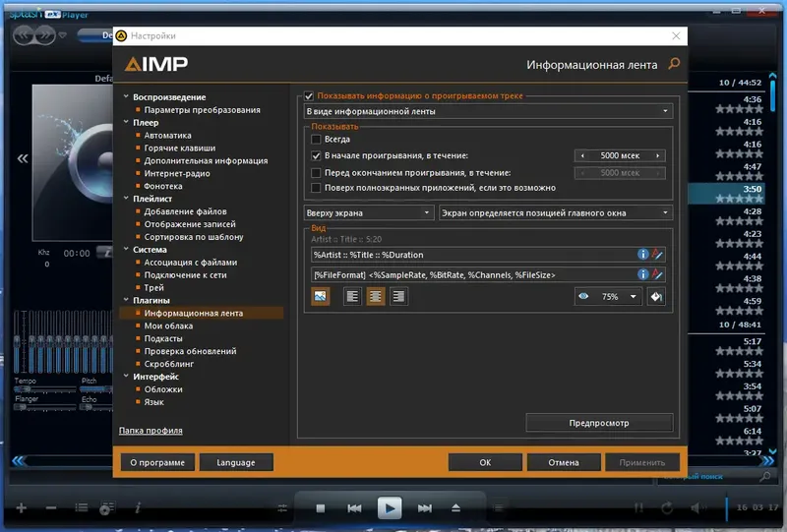The height and width of the screenshot is (532, 787).
Task: Enable the 'Всегда' checkbox
Action: [316, 139]
